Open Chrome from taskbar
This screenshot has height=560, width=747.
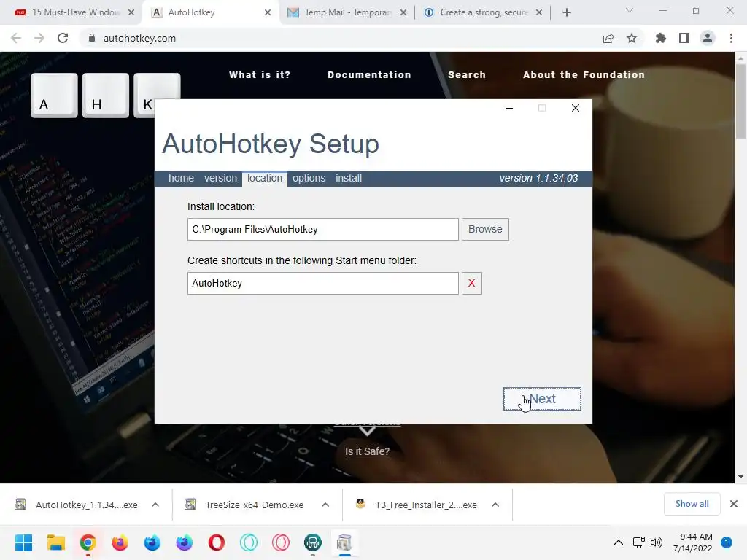tap(88, 542)
